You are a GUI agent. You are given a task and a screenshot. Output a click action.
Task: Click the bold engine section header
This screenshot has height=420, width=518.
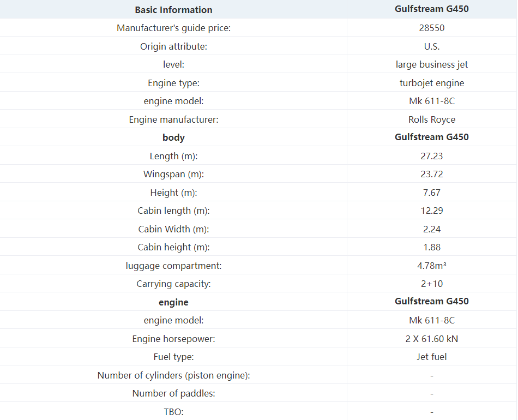(173, 302)
